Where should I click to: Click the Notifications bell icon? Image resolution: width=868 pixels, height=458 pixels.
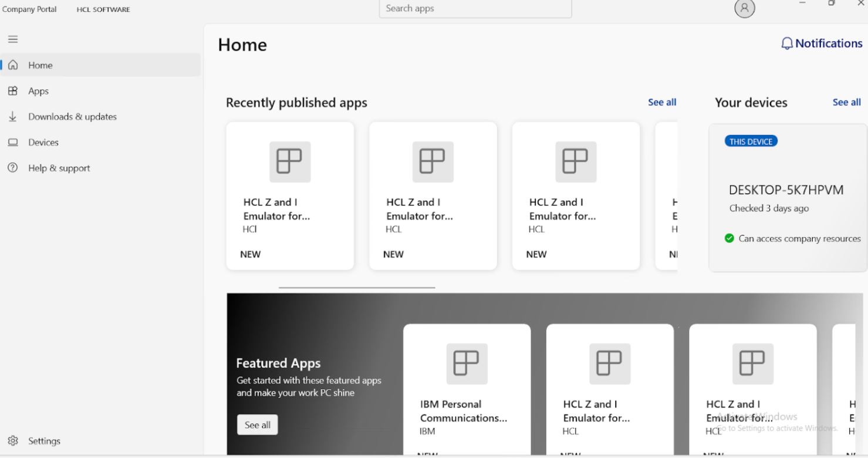pos(787,43)
